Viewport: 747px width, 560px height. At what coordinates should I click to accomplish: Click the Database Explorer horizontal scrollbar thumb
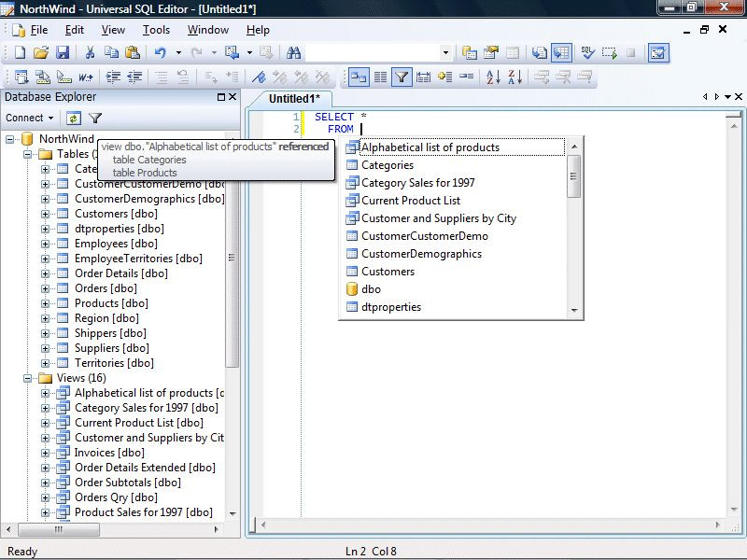[59, 529]
